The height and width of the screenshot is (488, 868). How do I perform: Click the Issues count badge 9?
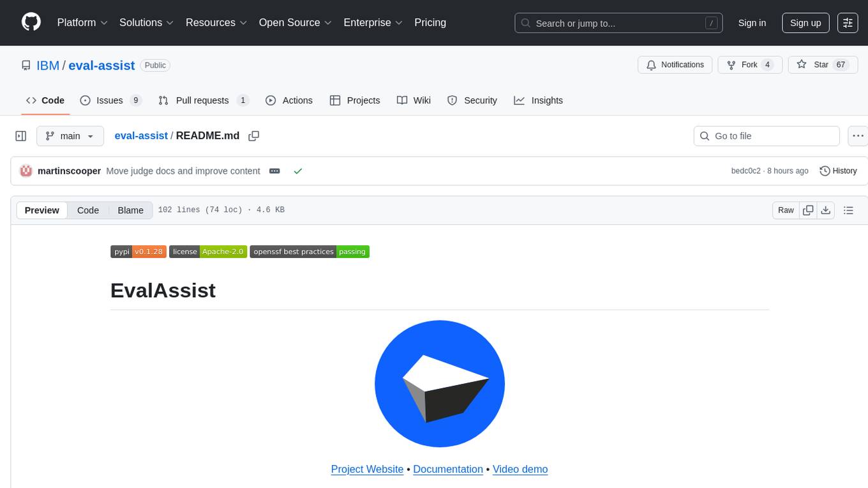pyautogui.click(x=135, y=100)
